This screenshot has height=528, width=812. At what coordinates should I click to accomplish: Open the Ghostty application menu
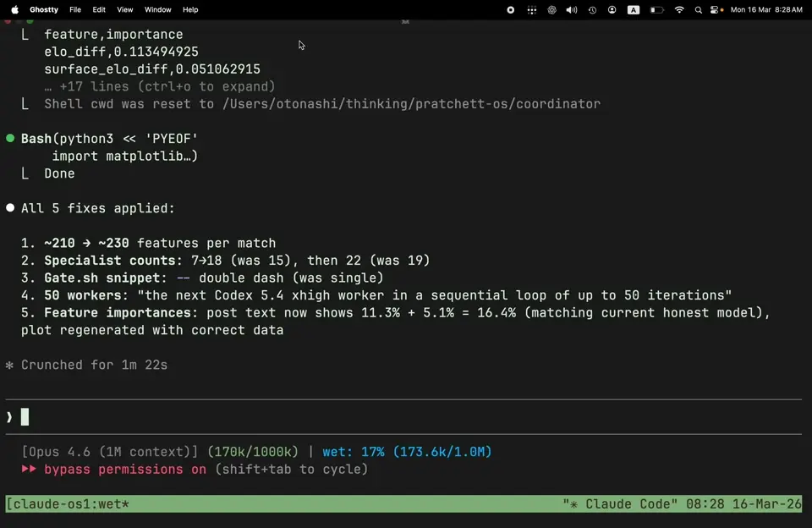coord(44,9)
